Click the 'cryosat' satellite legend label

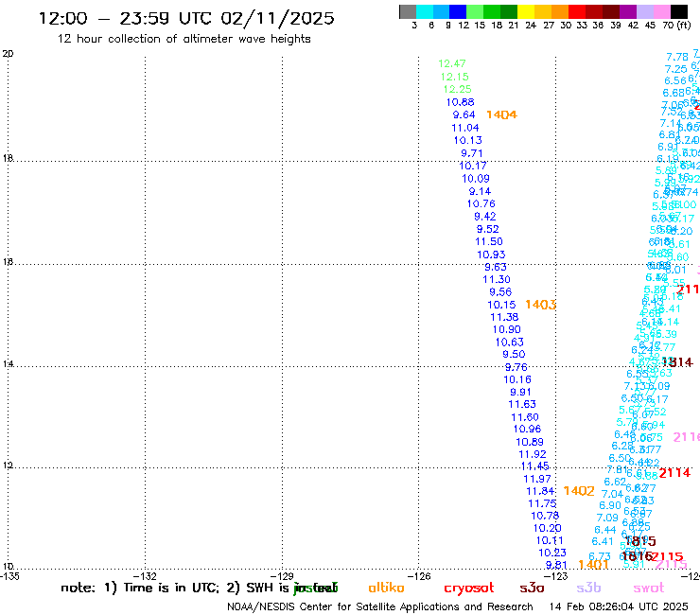click(469, 588)
